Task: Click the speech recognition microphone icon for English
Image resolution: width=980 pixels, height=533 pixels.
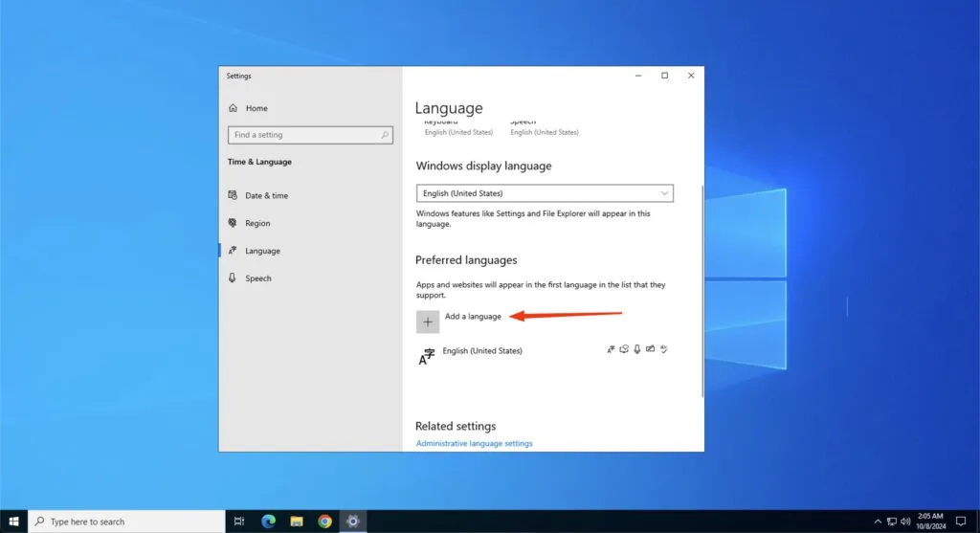Action: click(636, 349)
